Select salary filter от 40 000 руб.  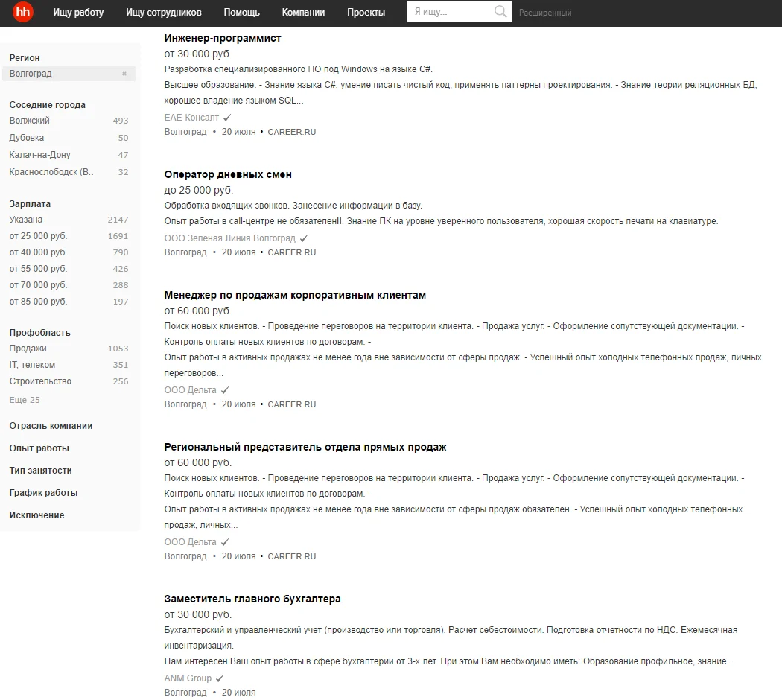click(38, 252)
